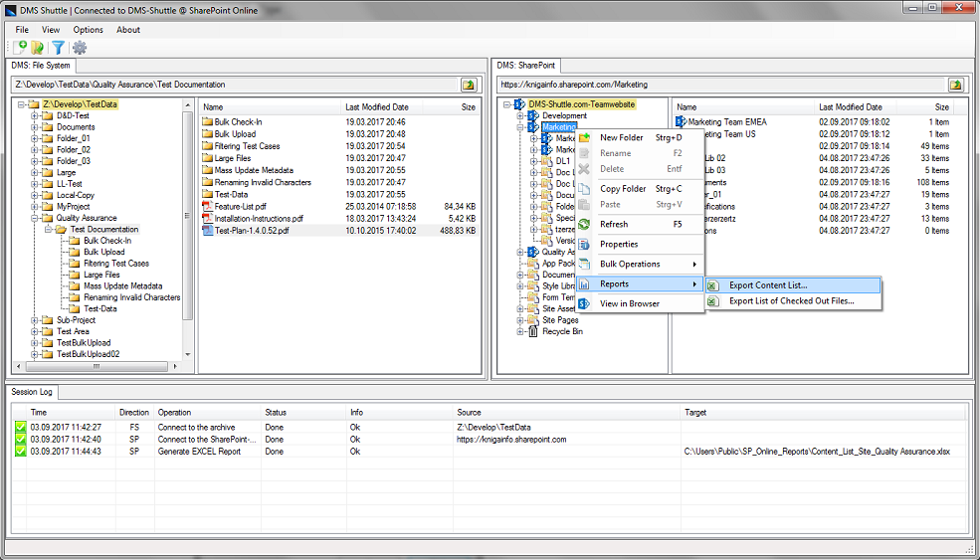
Task: Select New Folder in the context menu
Action: (x=640, y=137)
